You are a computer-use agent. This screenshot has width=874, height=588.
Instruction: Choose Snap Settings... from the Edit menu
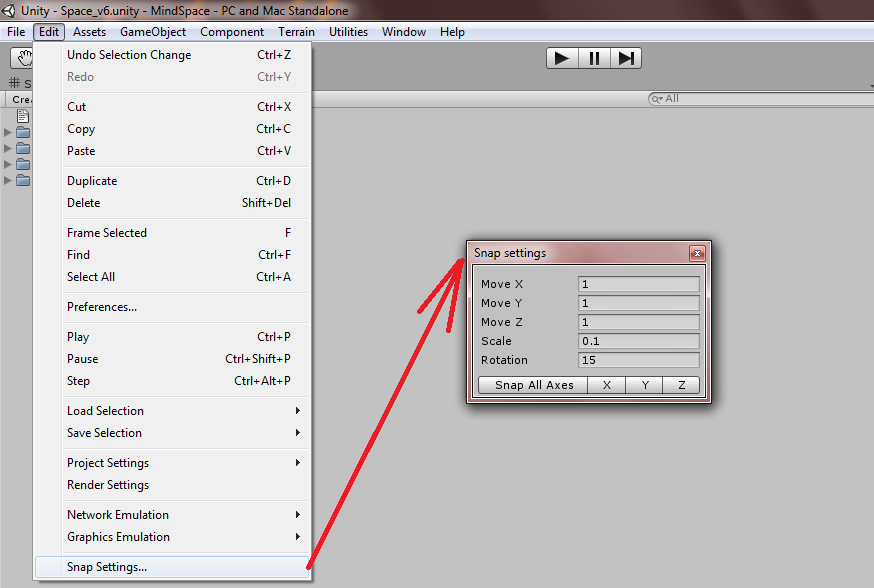[x=107, y=567]
